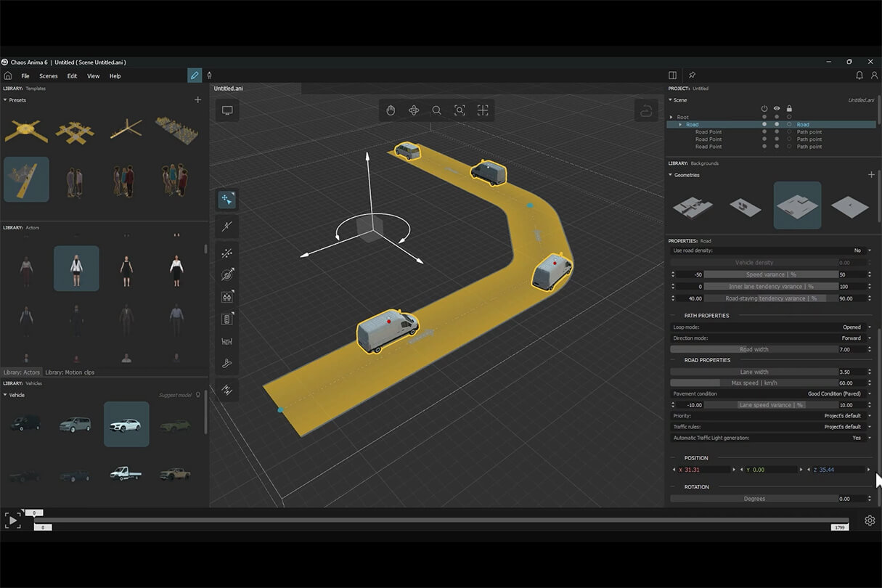Select the white car vehicle thumbnail
Image resolution: width=882 pixels, height=588 pixels.
coord(126,425)
